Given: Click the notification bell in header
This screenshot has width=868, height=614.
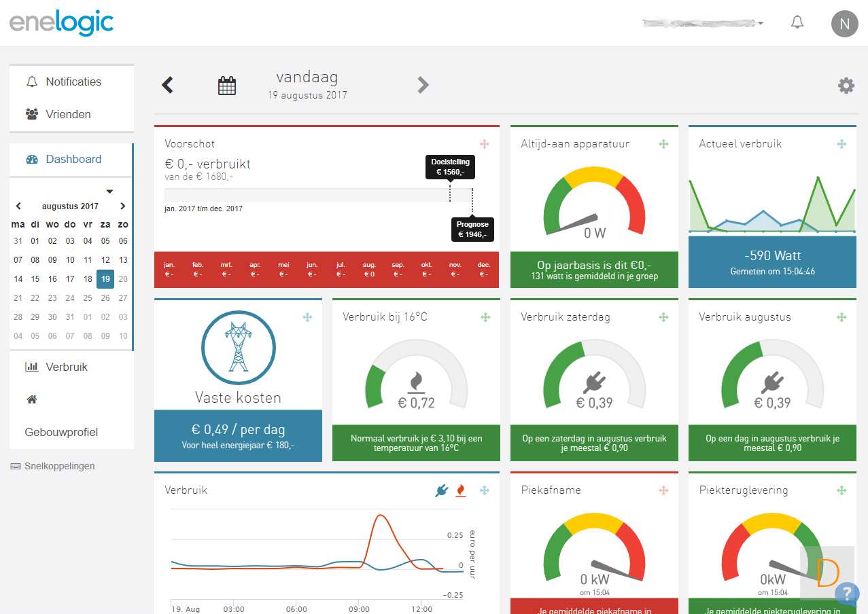Looking at the screenshot, I should pyautogui.click(x=797, y=22).
